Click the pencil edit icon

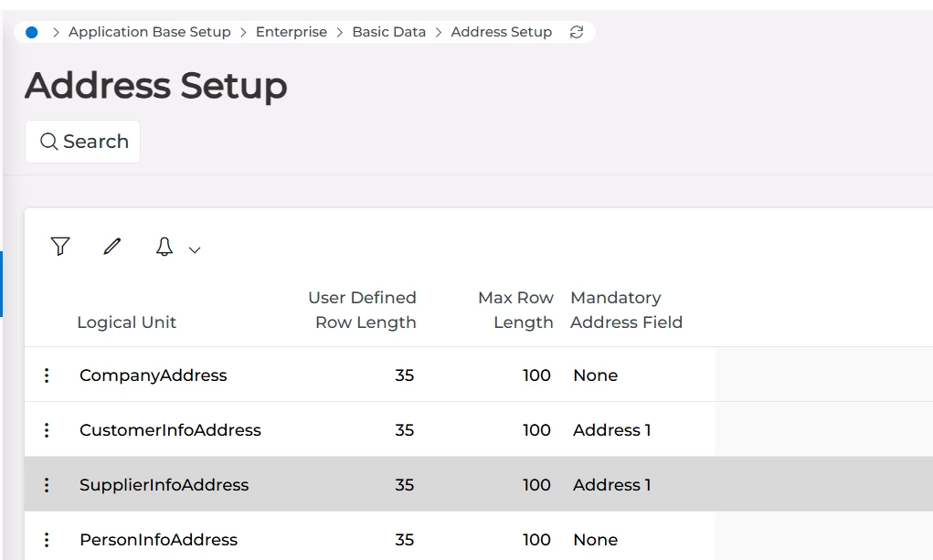pos(112,247)
